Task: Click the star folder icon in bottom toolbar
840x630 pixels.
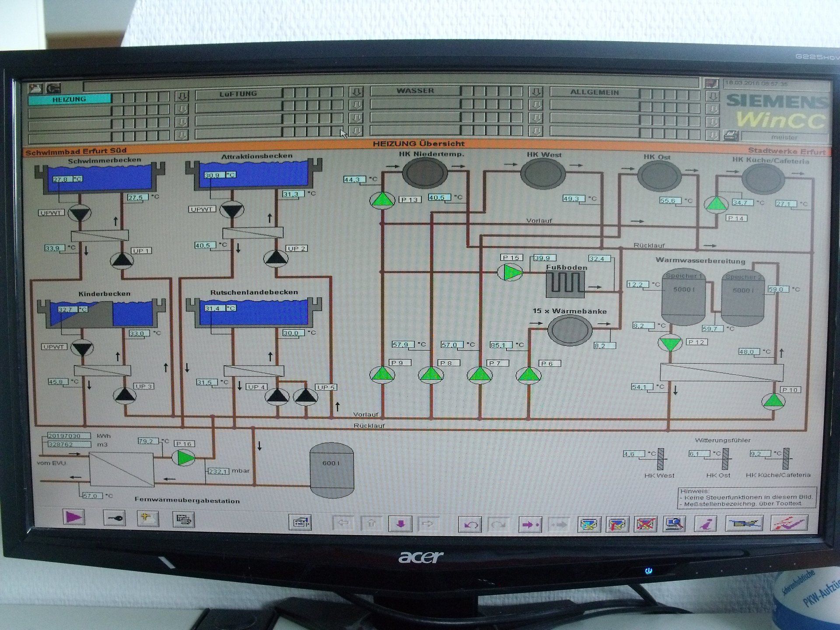Action: (x=148, y=519)
